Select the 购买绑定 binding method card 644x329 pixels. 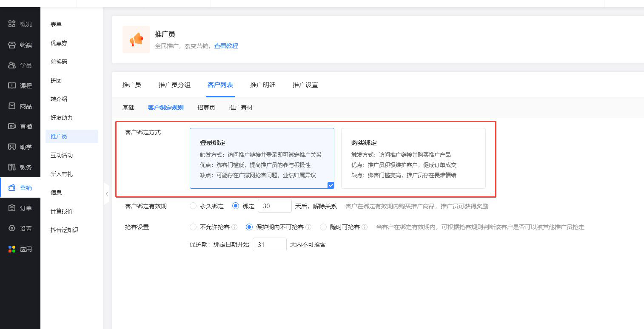click(x=413, y=158)
